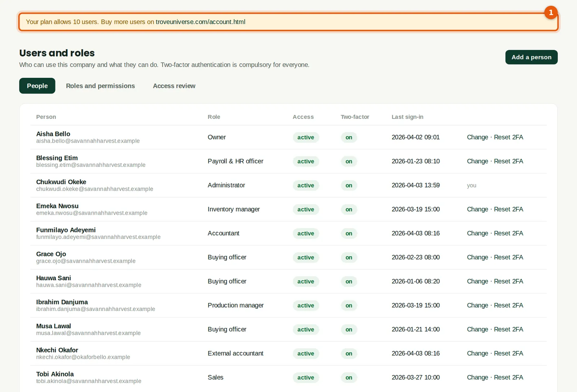Sort by the Last sign-in column header
The image size is (577, 392).
(408, 117)
